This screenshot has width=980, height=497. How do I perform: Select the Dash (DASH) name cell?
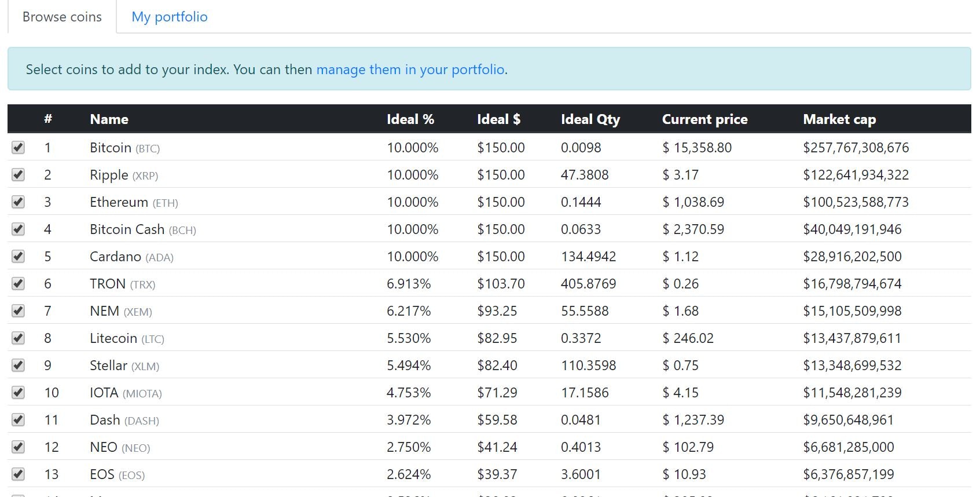pyautogui.click(x=124, y=420)
